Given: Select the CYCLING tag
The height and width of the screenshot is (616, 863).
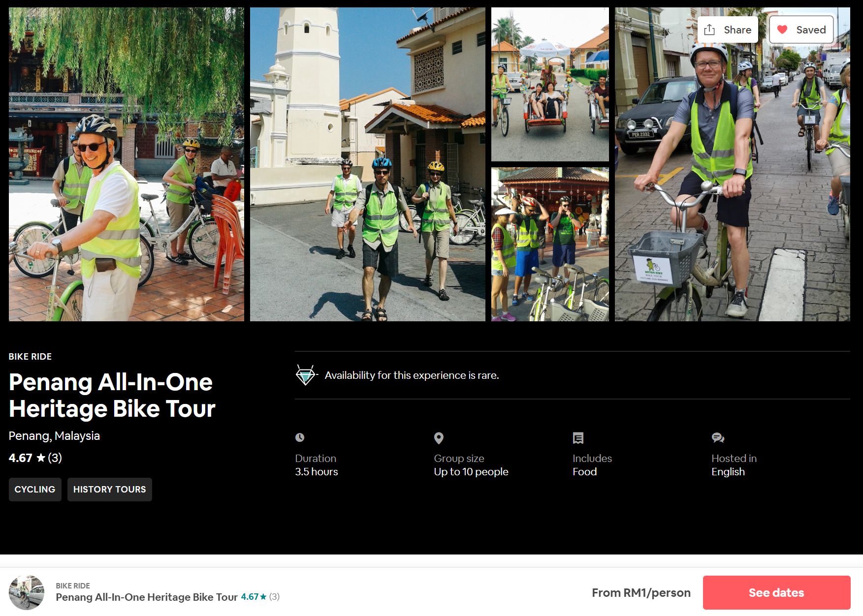Looking at the screenshot, I should (x=35, y=490).
